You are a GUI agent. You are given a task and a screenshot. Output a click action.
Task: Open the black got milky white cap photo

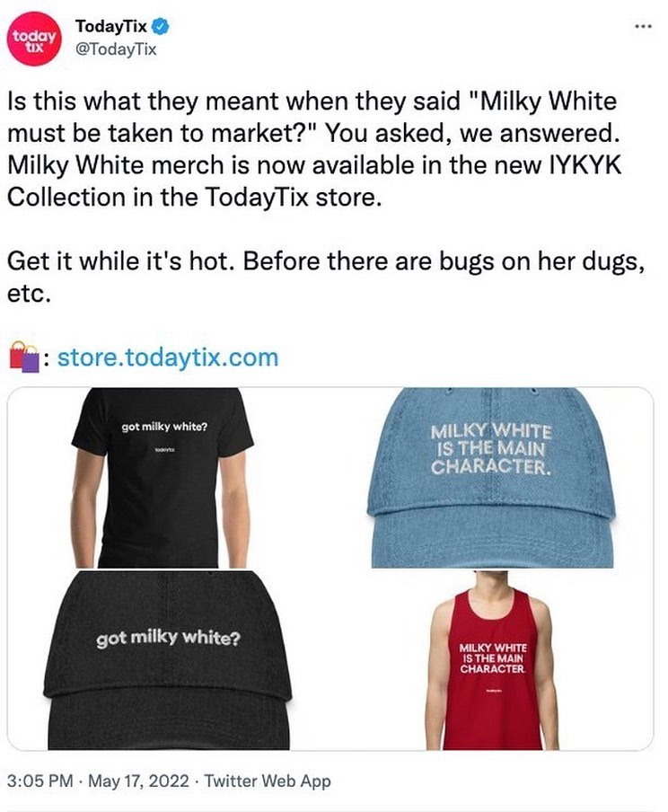point(170,660)
